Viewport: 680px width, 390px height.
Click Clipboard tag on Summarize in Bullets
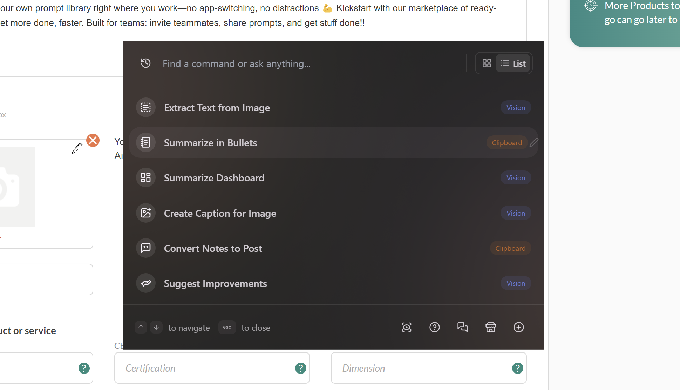point(507,142)
